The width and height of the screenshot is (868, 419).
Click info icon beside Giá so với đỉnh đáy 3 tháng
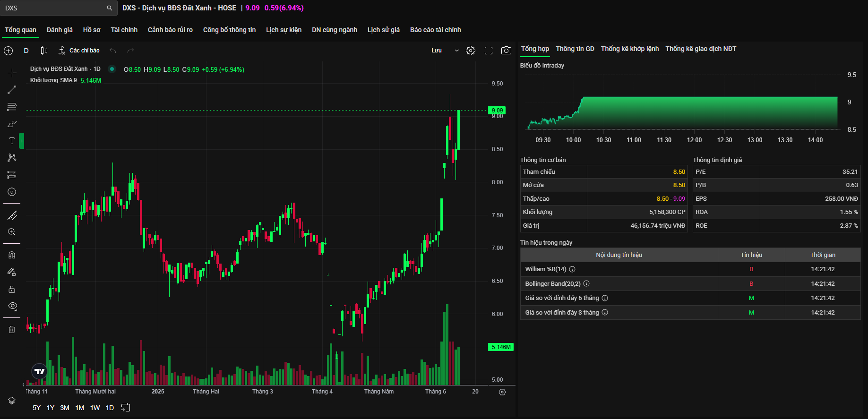[x=605, y=313]
